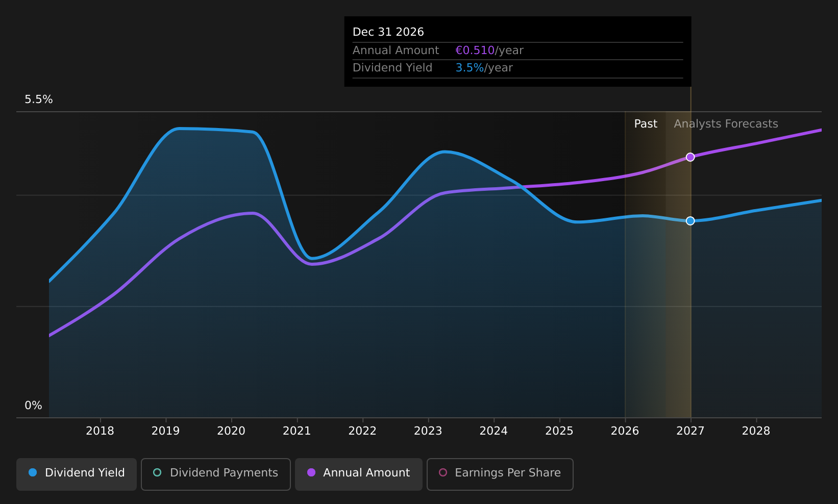This screenshot has height=504, width=838.
Task: Click the 2018 x-axis label
Action: [100, 431]
